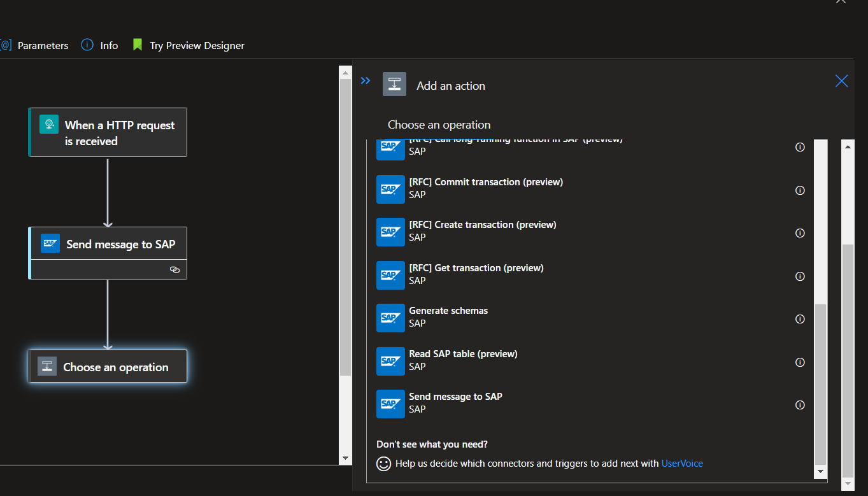Select Read SAP table (preview) action

click(x=590, y=361)
